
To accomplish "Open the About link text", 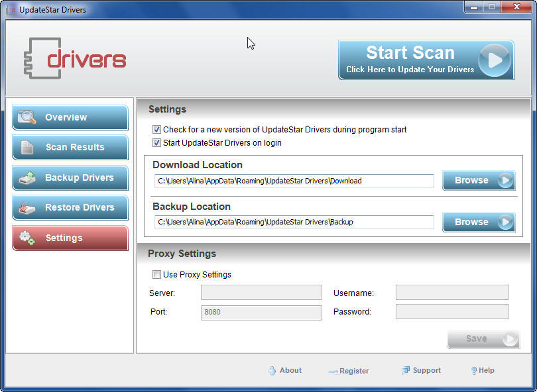I will 290,370.
